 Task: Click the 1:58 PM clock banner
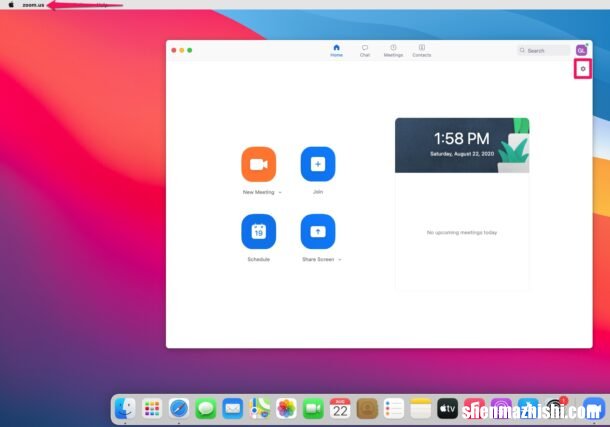[462, 145]
